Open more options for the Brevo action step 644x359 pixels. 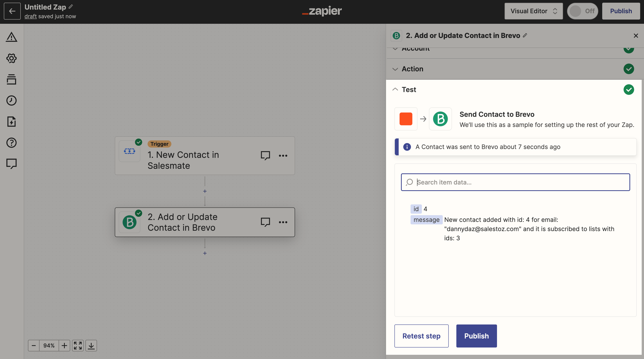coord(283,222)
